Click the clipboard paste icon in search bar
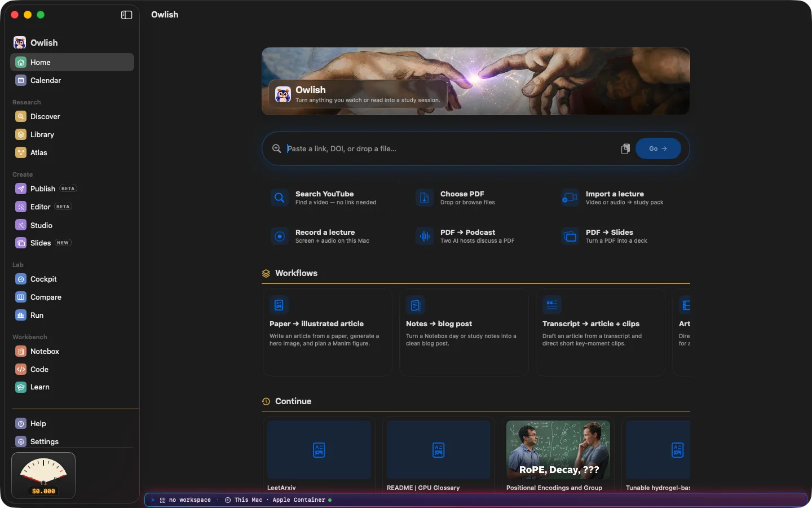 pyautogui.click(x=625, y=148)
